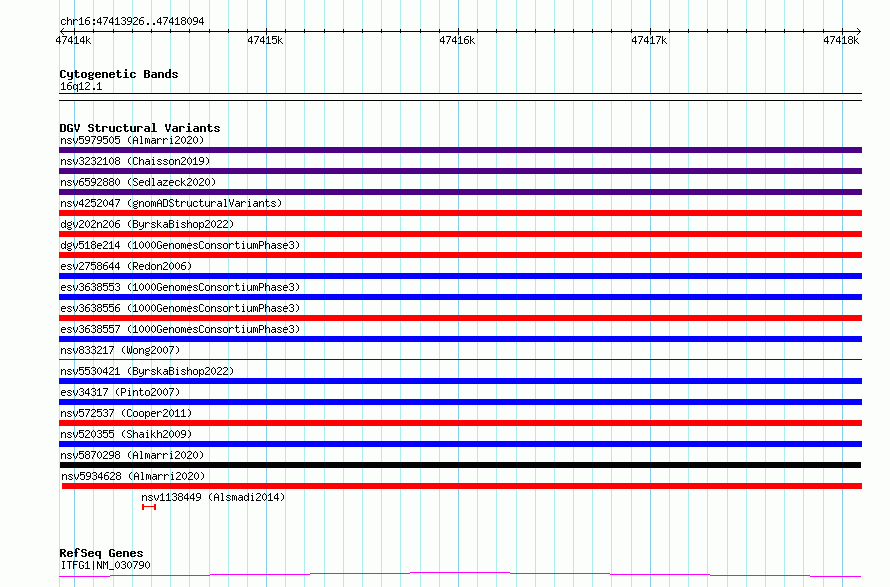This screenshot has width=890, height=587.
Task: Select the purple bar under nsv3232108
Action: 460,171
